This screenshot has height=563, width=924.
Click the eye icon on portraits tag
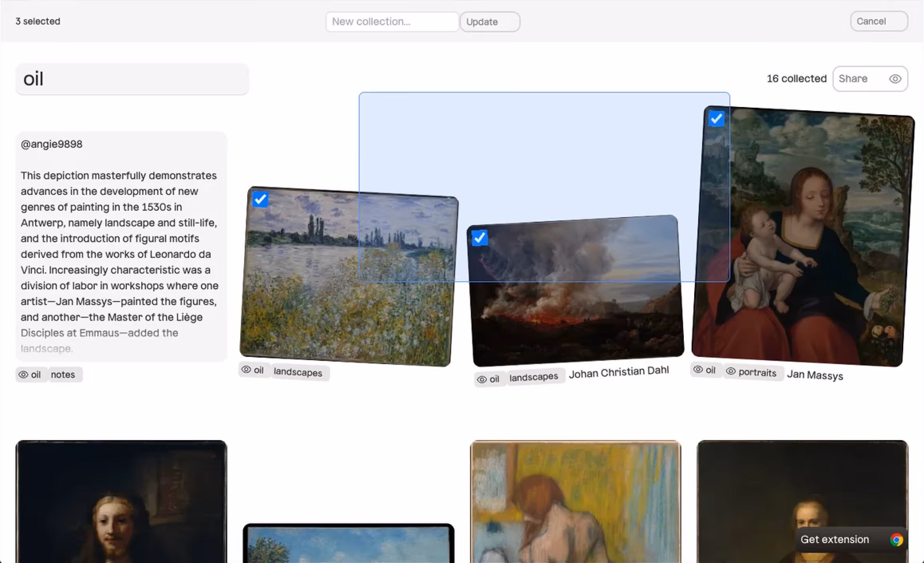click(x=731, y=371)
